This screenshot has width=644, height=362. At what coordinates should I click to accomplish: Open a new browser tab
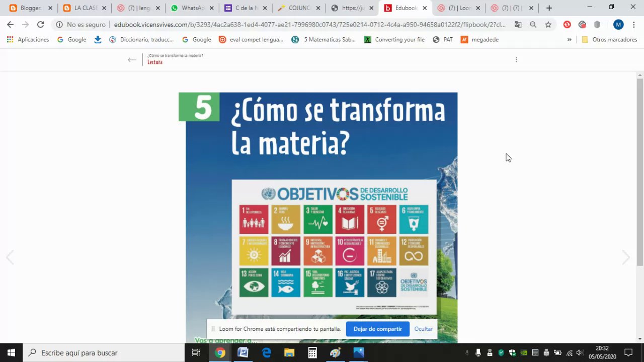tap(549, 8)
